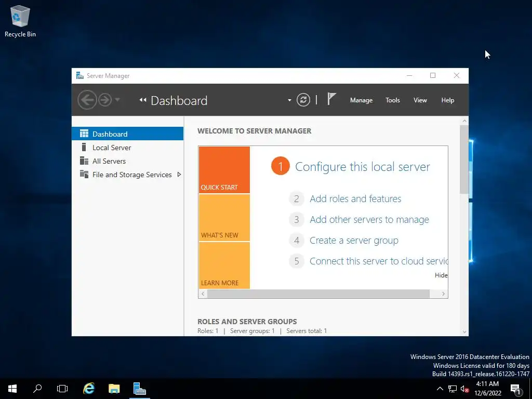Select All Servers in the sidebar
The width and height of the screenshot is (532, 399).
128,161
